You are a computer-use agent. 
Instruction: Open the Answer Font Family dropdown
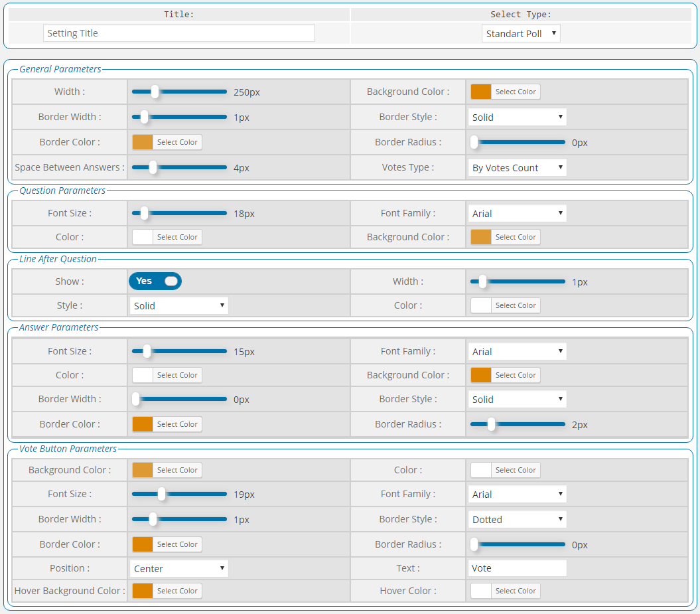[x=518, y=351]
